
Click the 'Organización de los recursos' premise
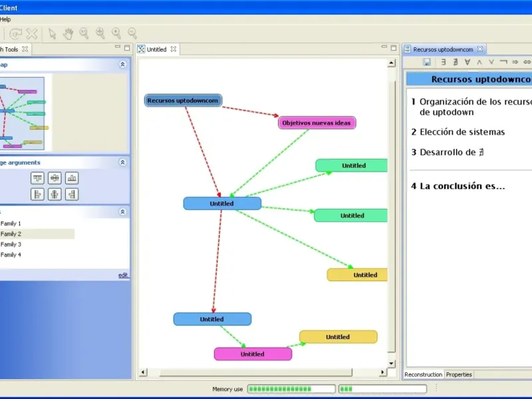[x=475, y=106]
